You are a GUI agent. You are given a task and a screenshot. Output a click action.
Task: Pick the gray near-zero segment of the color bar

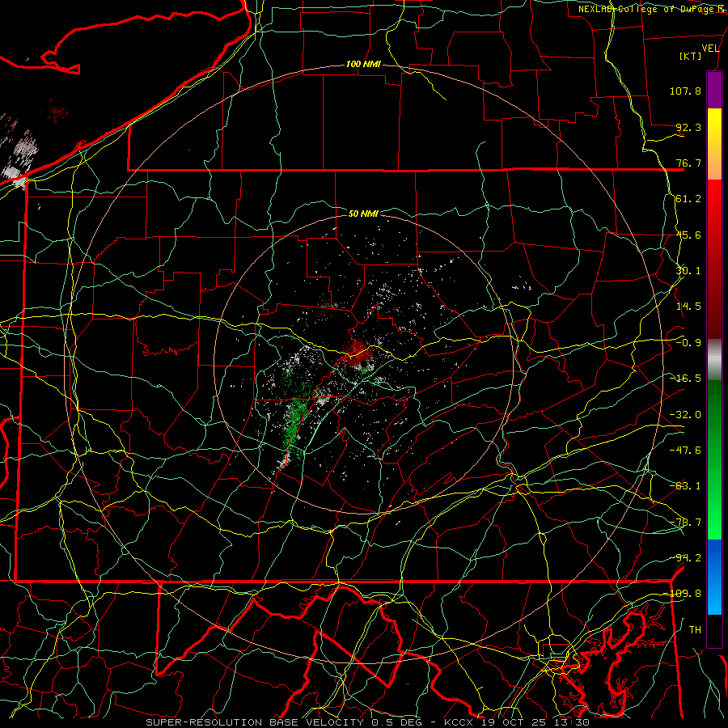pos(714,360)
